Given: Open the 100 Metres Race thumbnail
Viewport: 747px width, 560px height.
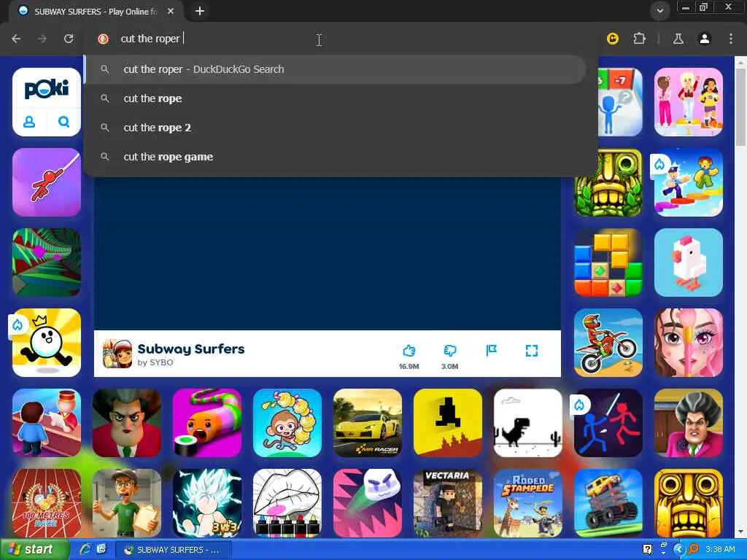Looking at the screenshot, I should click(x=46, y=503).
